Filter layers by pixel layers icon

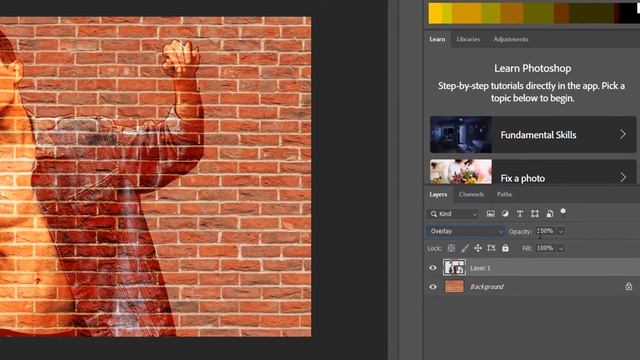(x=490, y=213)
